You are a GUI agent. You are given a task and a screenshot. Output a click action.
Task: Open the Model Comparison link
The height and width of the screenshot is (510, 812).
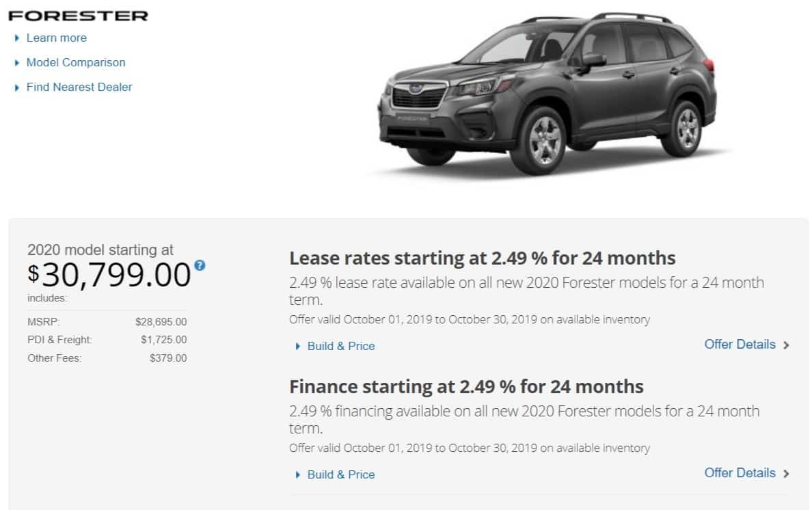(x=76, y=63)
